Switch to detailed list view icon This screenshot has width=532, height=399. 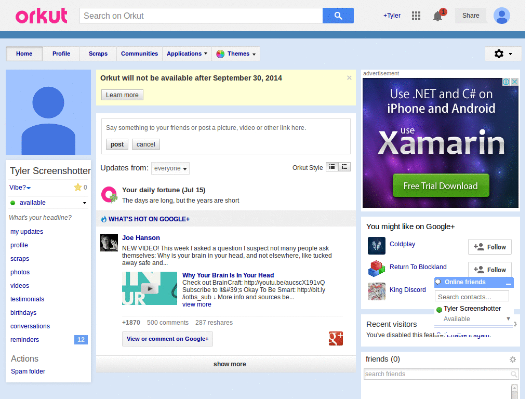[344, 167]
